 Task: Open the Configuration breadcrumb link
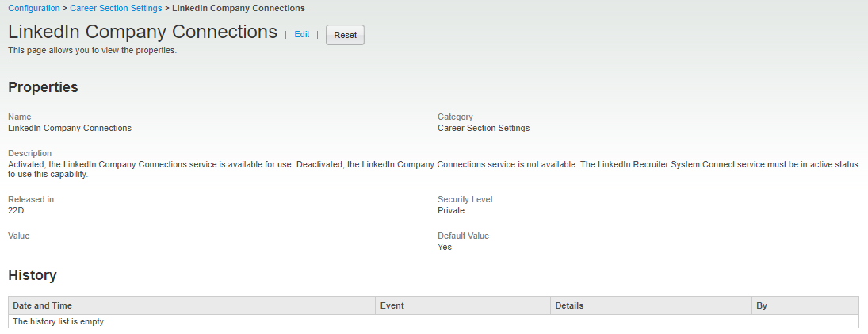[33, 8]
